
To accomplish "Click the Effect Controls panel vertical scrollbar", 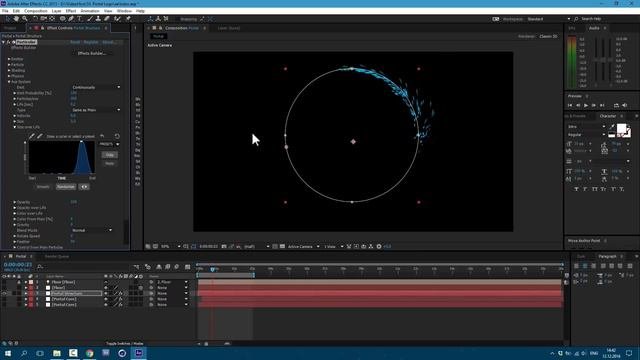I will click(126, 232).
